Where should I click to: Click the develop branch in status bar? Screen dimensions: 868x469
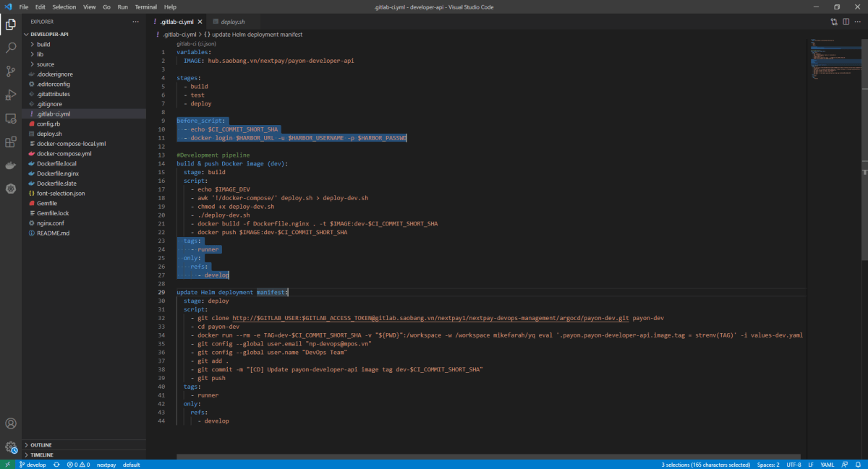click(x=32, y=465)
